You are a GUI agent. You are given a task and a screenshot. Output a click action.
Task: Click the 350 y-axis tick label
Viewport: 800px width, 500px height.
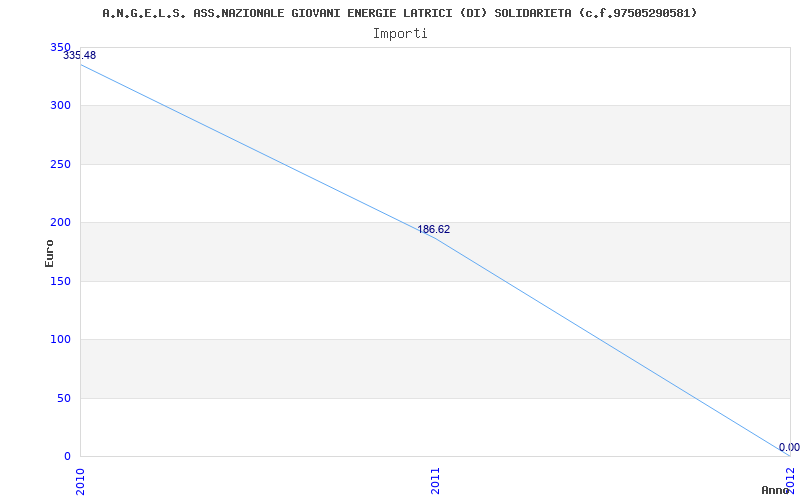[x=60, y=47]
